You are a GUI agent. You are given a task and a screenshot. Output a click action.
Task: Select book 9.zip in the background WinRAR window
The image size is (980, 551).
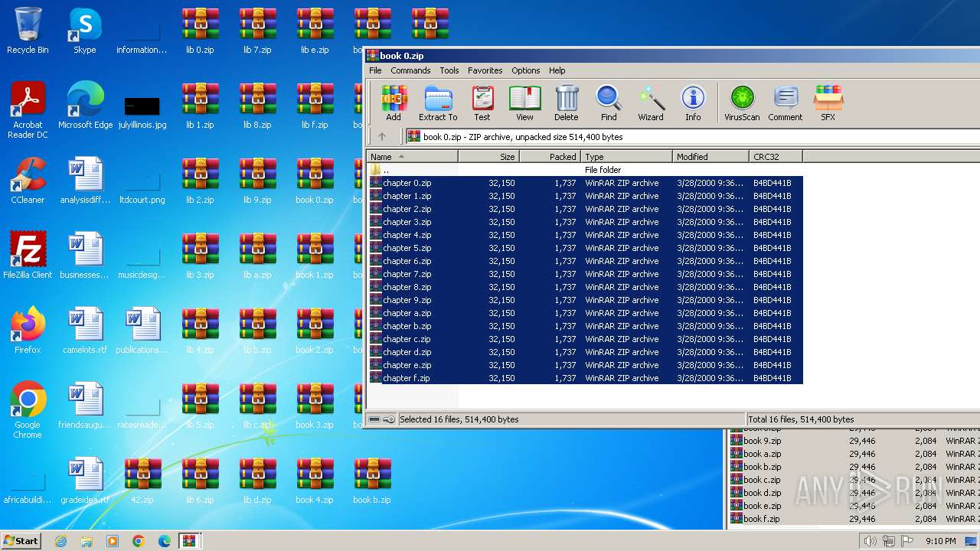(x=854, y=441)
